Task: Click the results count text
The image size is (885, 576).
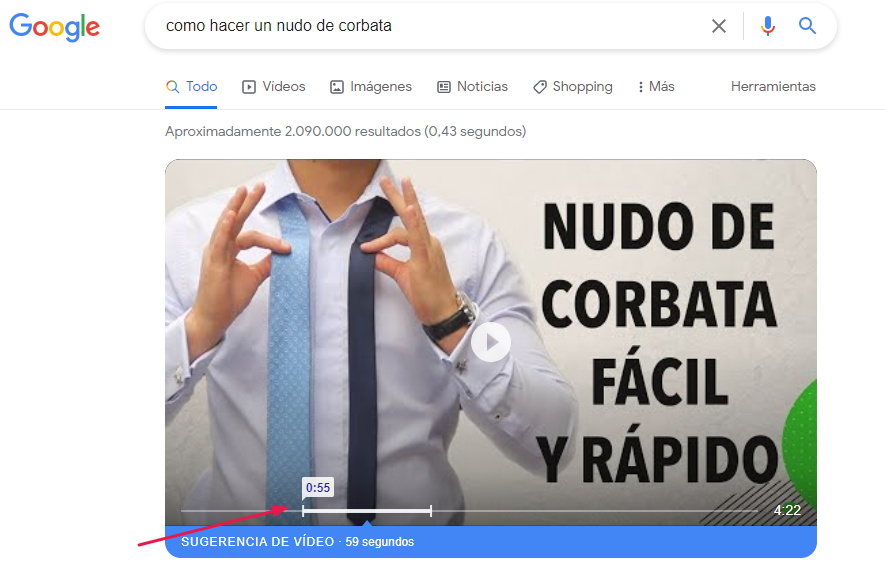Action: pos(345,131)
